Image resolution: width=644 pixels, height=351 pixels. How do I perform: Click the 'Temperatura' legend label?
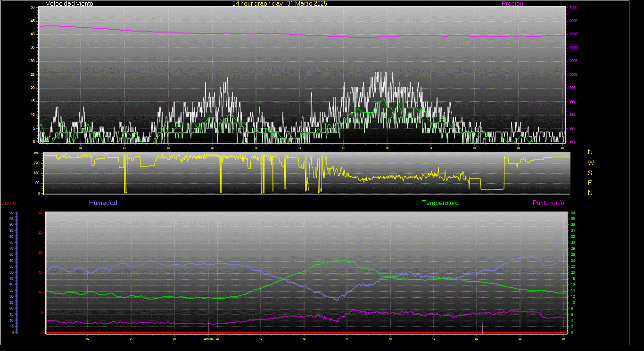point(440,203)
